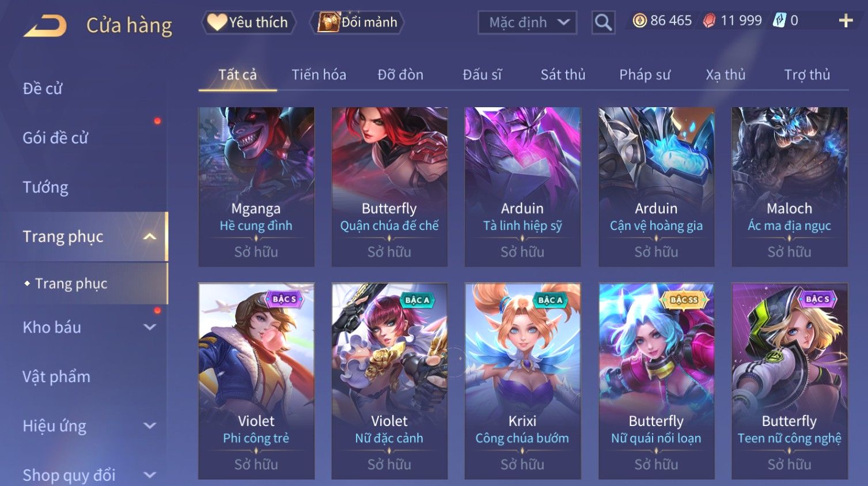Viewport: 868px width, 486px height.
Task: Click the heart icon on Yêu thích
Action: point(217,22)
